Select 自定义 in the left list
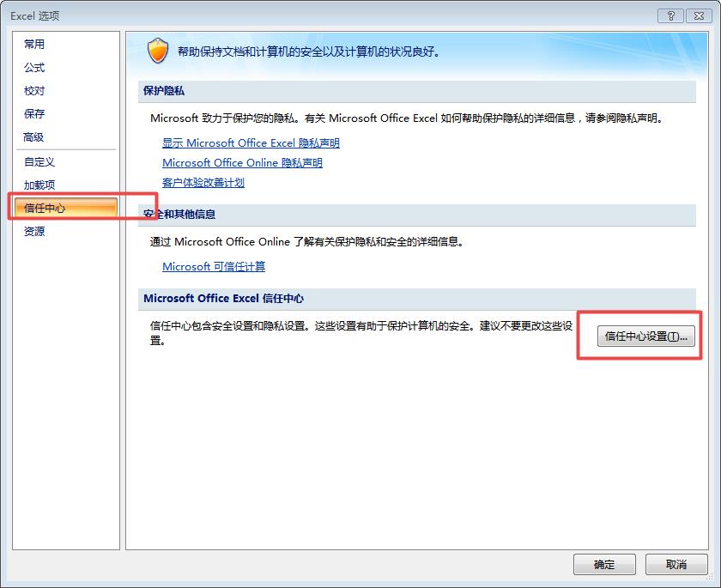721x588 pixels. click(x=39, y=162)
